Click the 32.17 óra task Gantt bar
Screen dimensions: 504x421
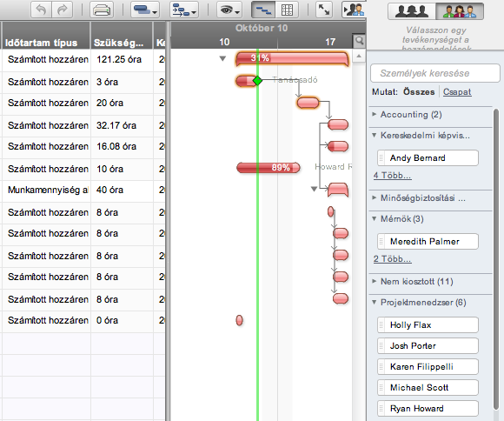coord(338,124)
